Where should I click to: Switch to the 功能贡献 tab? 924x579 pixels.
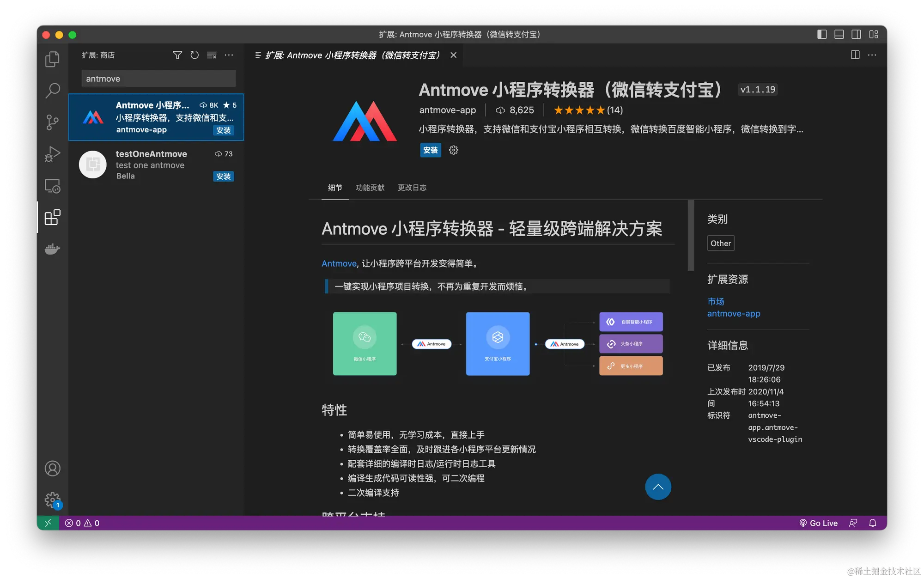click(x=370, y=188)
